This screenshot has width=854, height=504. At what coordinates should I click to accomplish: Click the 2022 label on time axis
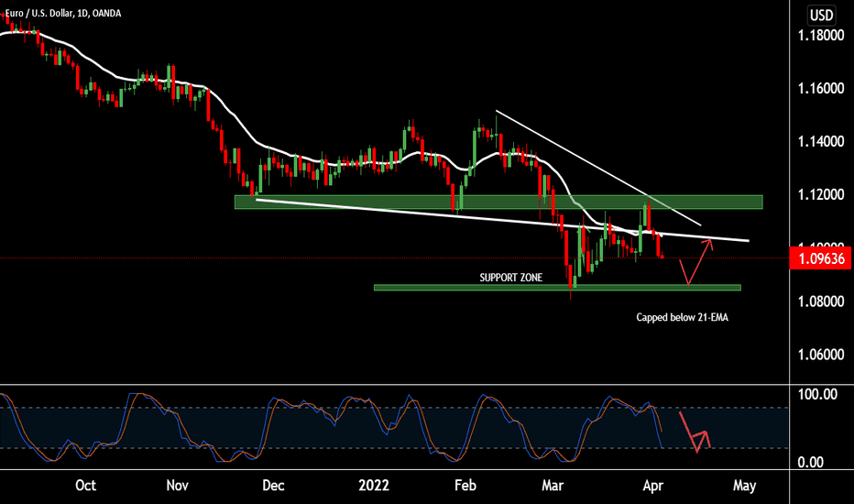(x=374, y=486)
